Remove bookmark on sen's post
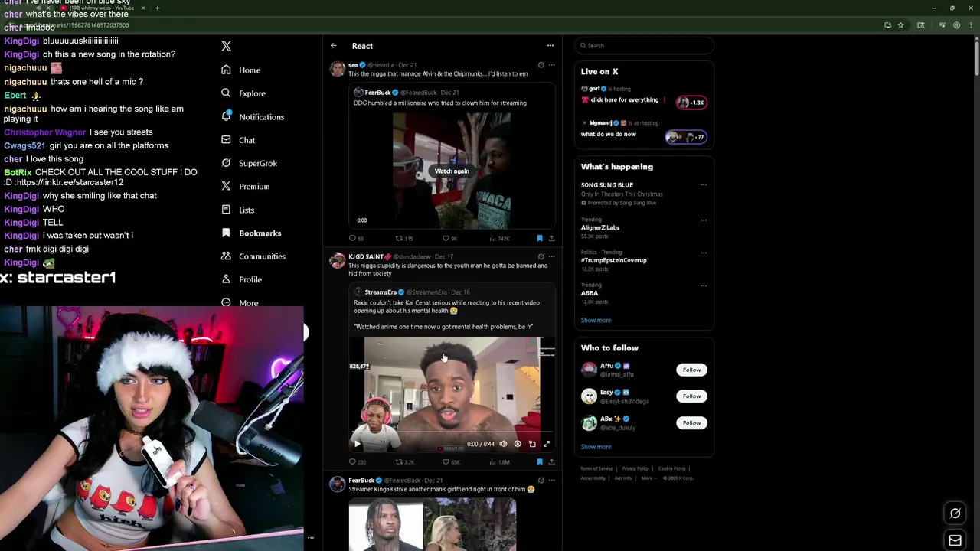 tap(540, 238)
